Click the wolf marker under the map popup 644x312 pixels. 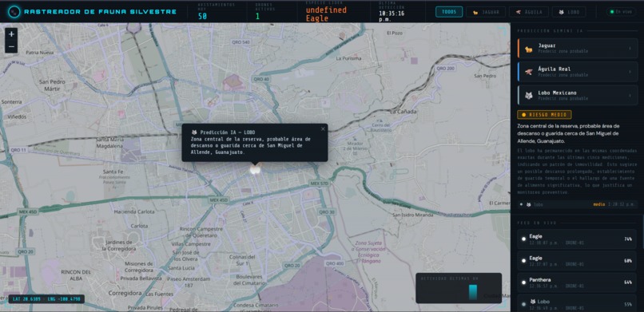coord(255,169)
